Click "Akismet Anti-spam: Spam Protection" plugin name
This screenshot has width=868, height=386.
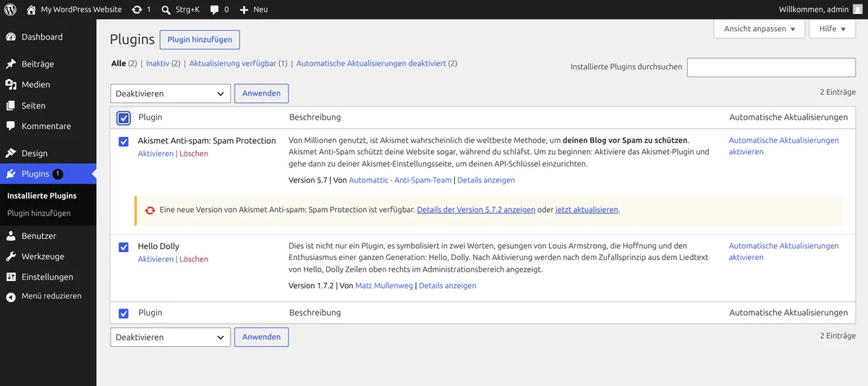(x=207, y=140)
